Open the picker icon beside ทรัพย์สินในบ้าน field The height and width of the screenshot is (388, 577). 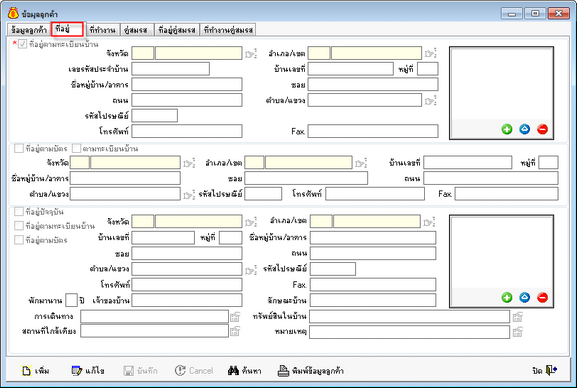(518, 317)
